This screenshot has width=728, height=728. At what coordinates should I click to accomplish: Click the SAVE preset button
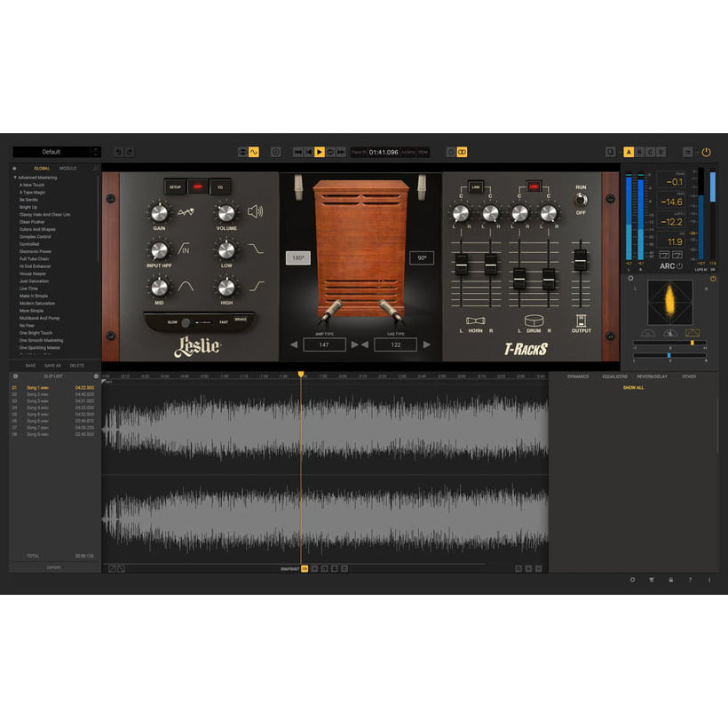31,366
